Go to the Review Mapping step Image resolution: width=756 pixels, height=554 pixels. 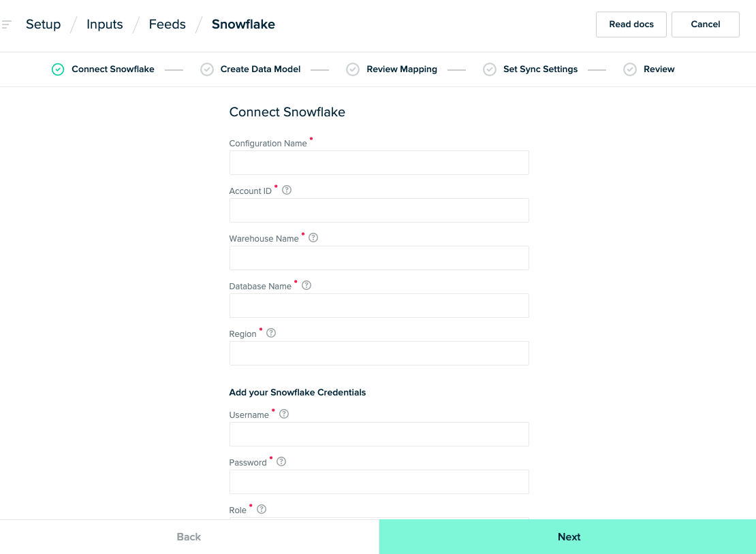402,69
